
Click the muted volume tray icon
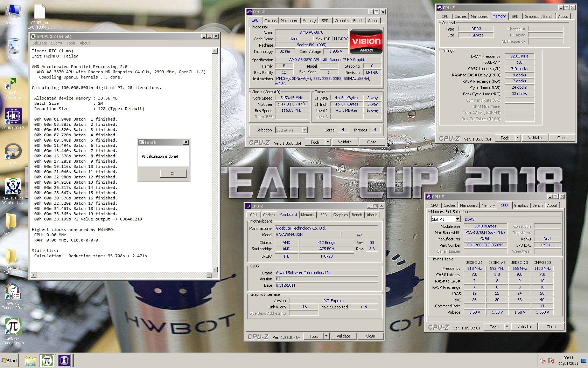point(543,361)
